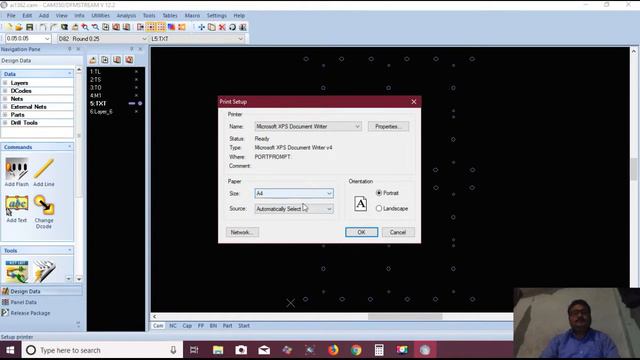The height and width of the screenshot is (360, 640).
Task: Click the Windows search box
Action: coord(101,350)
